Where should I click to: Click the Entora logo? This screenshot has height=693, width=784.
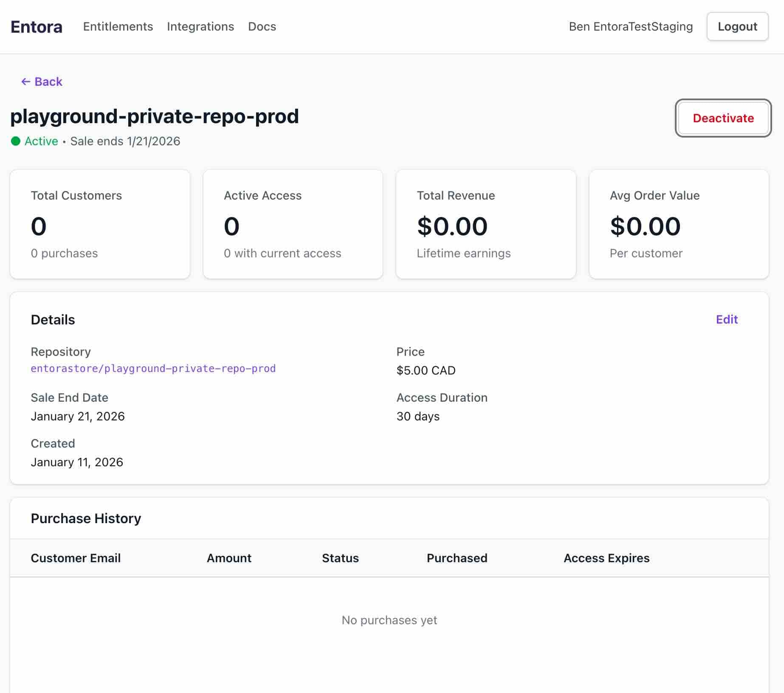click(x=36, y=26)
